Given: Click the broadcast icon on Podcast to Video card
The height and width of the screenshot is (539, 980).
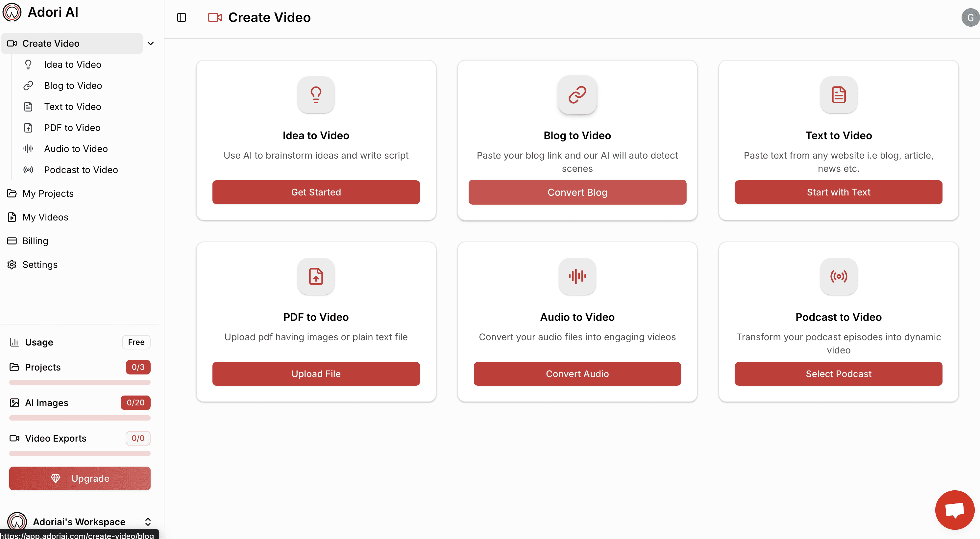Looking at the screenshot, I should 839,276.
